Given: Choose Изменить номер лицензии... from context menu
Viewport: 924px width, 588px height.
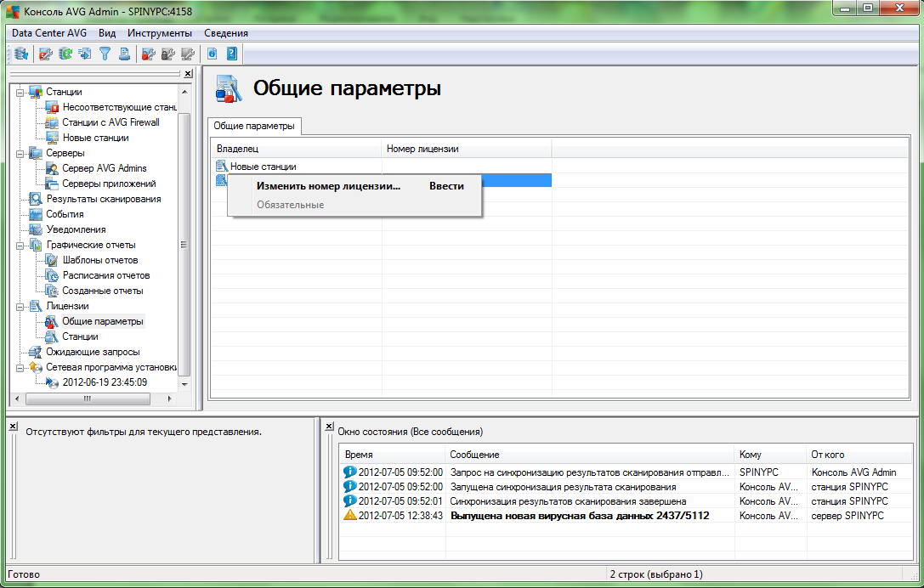Looking at the screenshot, I should click(354, 185).
